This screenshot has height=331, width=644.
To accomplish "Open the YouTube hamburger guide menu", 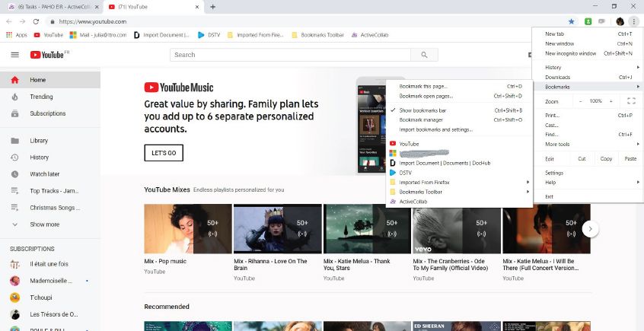I will pyautogui.click(x=14, y=55).
